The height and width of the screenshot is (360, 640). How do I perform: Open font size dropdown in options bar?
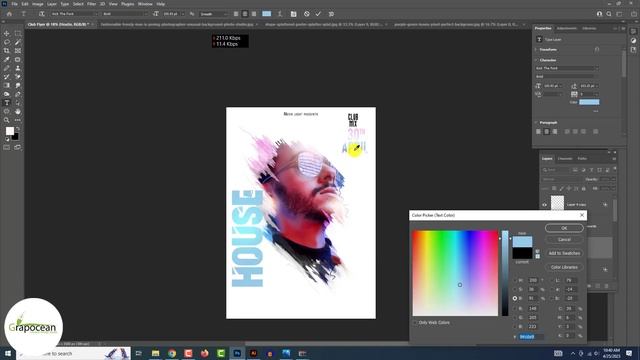click(182, 14)
